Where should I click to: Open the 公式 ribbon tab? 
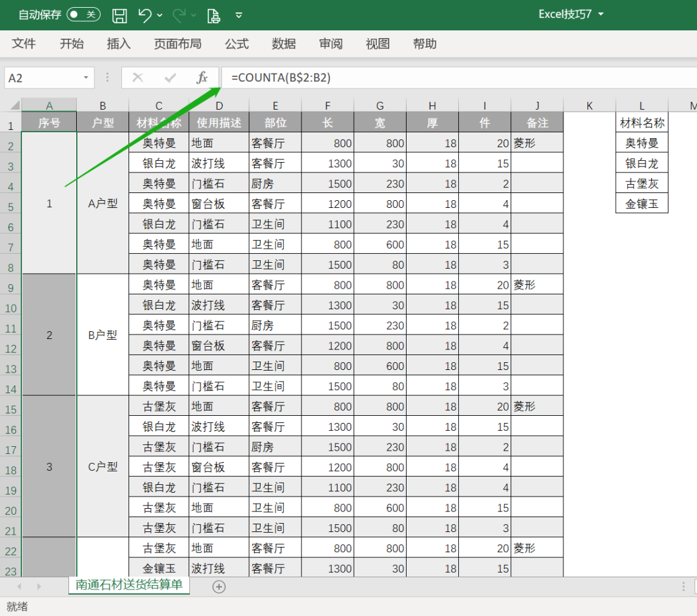[x=237, y=44]
